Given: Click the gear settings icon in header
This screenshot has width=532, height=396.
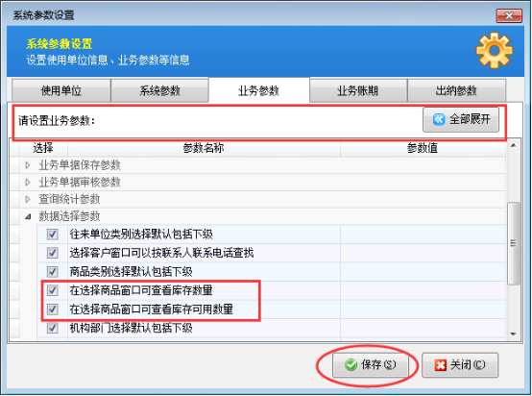Looking at the screenshot, I should point(494,51).
